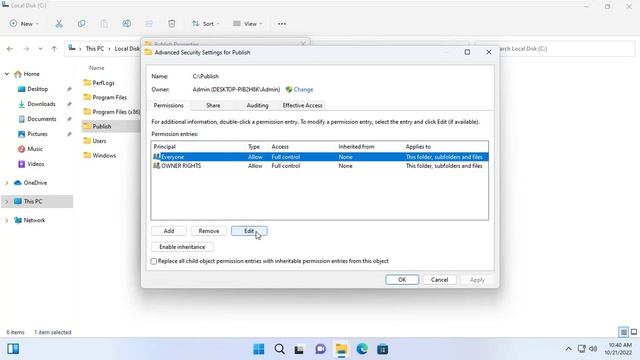Launch Microsoft Edge from the taskbar
Screen dimensions: 640x360
[362, 349]
